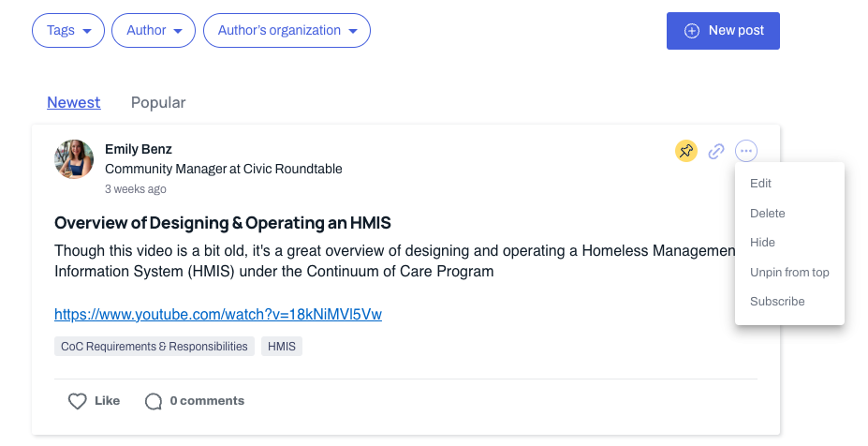868x446 pixels.
Task: Click the yellow pin icon on the post
Action: click(685, 151)
